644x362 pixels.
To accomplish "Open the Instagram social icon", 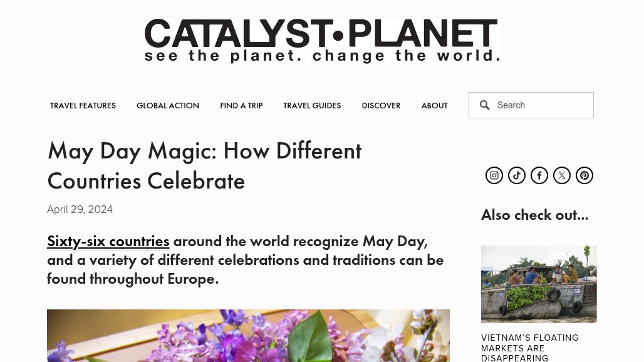I will click(494, 175).
